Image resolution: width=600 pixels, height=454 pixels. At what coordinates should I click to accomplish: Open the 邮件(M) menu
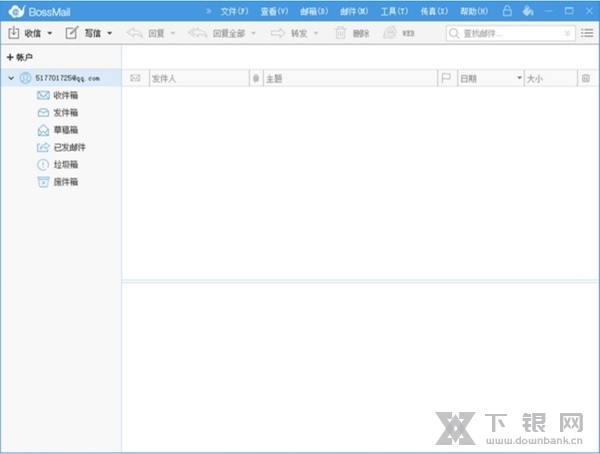[x=354, y=11]
